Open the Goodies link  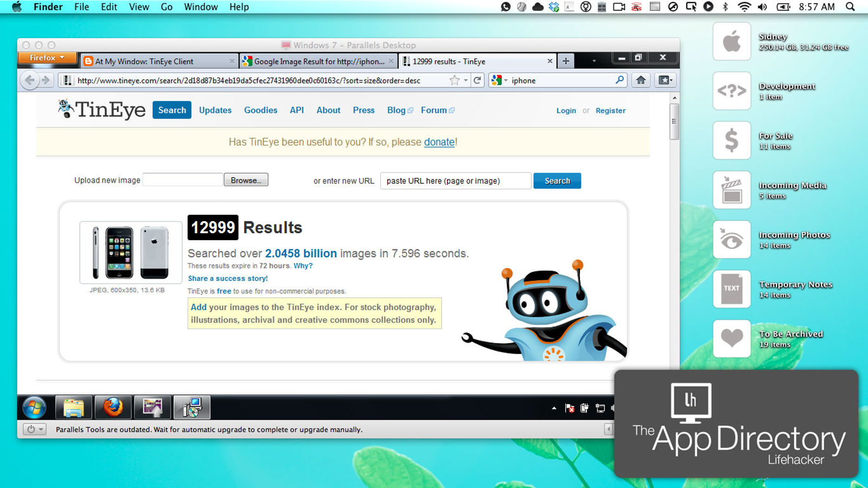click(260, 110)
